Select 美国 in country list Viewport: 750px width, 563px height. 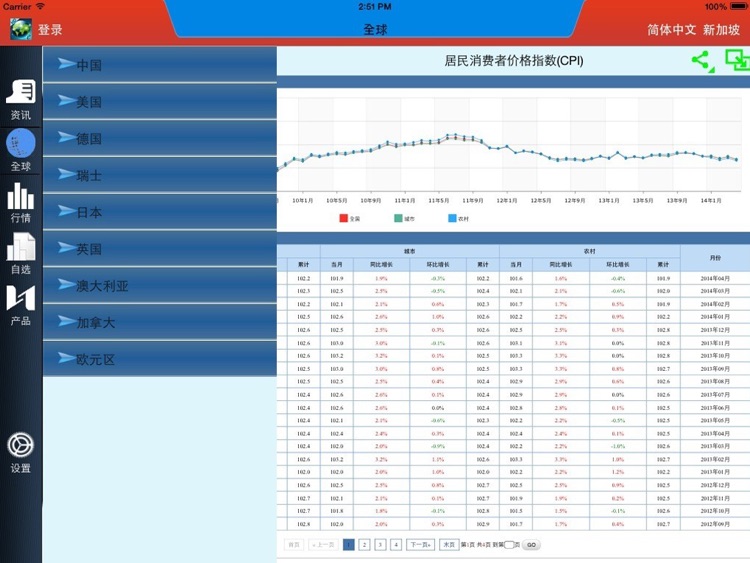pos(160,101)
